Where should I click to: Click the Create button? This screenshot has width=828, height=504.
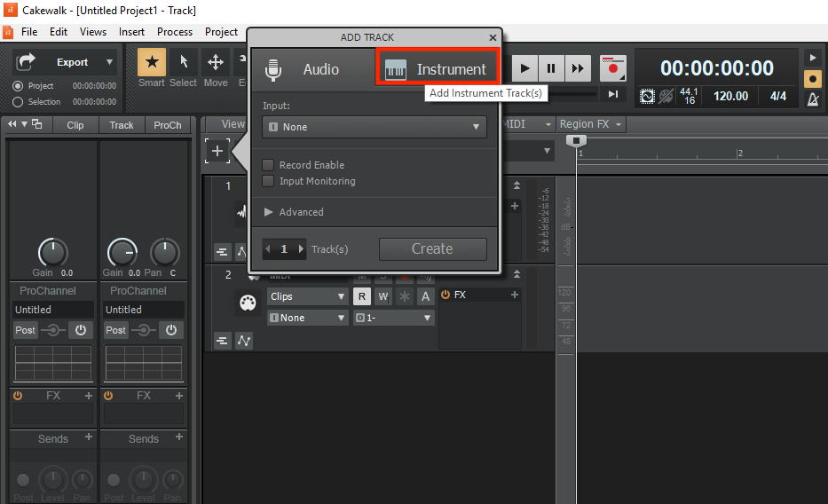point(432,249)
